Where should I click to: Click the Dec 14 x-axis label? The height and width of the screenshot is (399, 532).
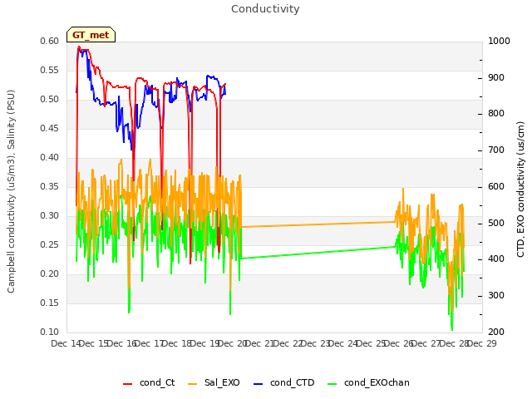tap(66, 343)
